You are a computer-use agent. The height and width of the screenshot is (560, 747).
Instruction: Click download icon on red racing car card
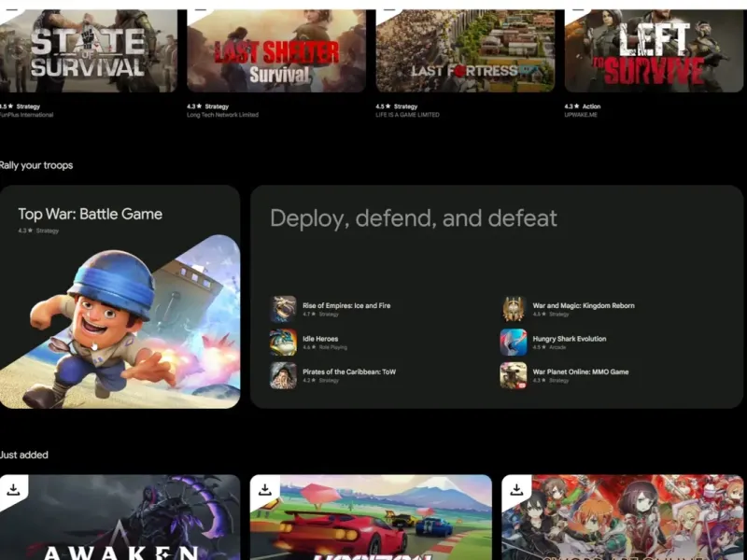click(265, 489)
